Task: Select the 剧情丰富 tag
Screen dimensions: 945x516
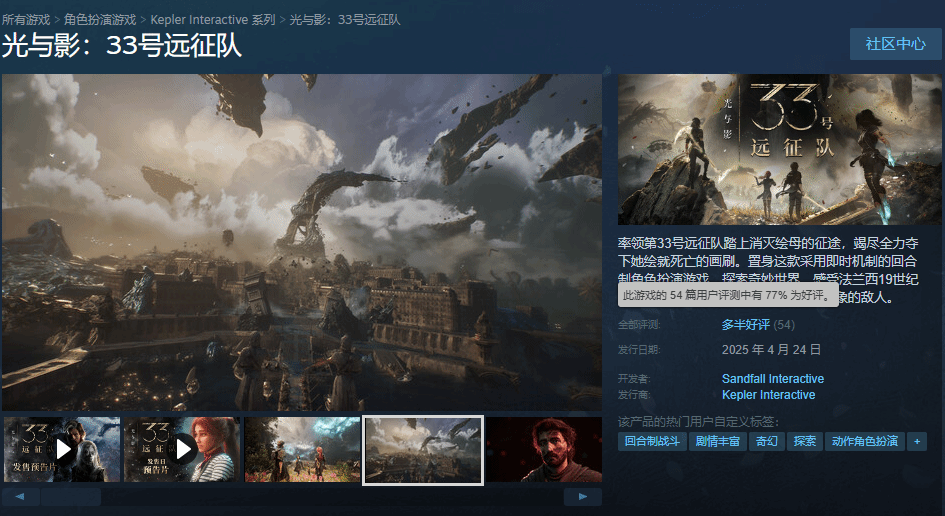Action: pos(718,441)
